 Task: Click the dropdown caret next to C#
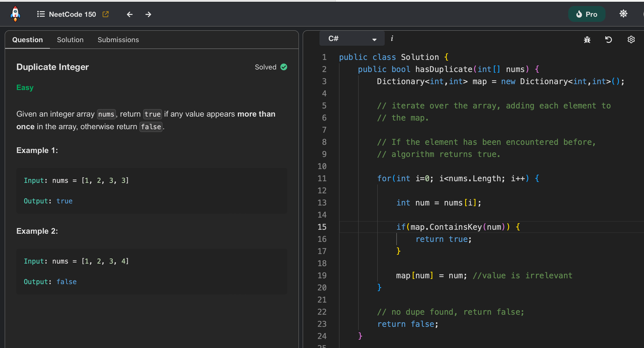coord(374,40)
